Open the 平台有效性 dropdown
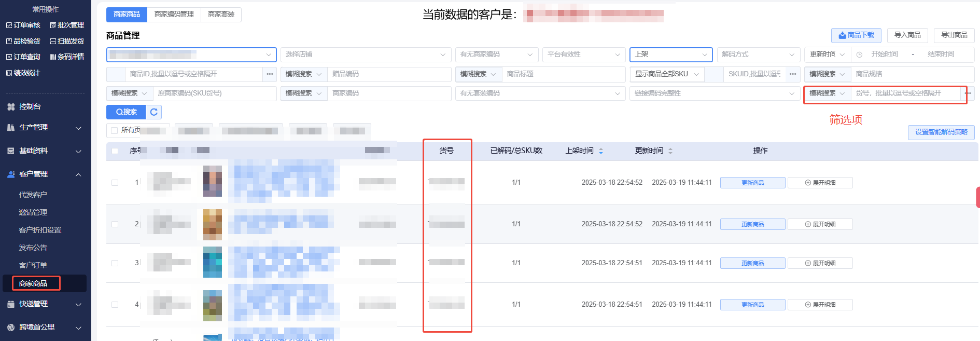The width and height of the screenshot is (980, 341). tap(584, 54)
